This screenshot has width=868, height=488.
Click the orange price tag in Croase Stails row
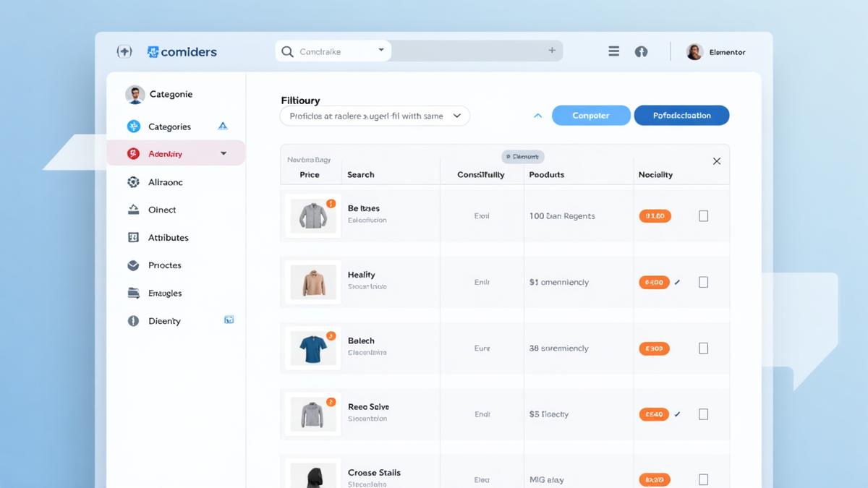pyautogui.click(x=655, y=479)
